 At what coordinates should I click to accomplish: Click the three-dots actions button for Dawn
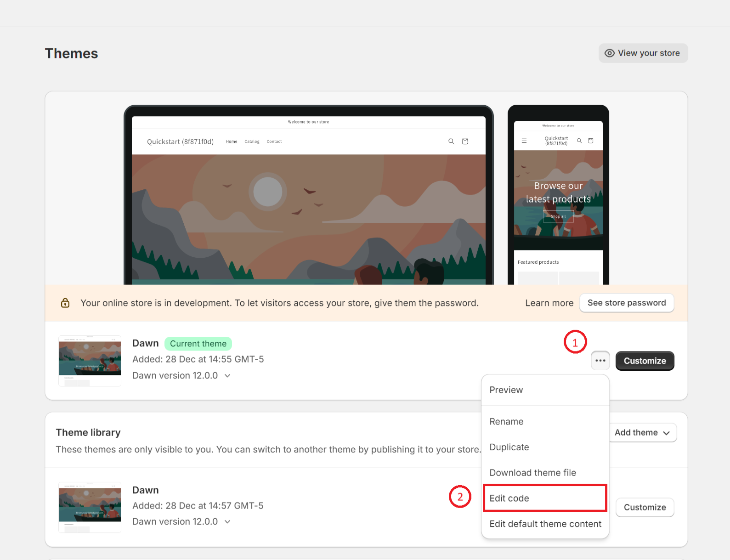(x=600, y=361)
